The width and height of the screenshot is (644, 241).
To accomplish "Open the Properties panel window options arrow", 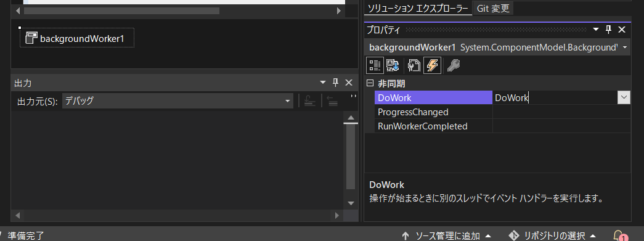I will click(x=595, y=30).
